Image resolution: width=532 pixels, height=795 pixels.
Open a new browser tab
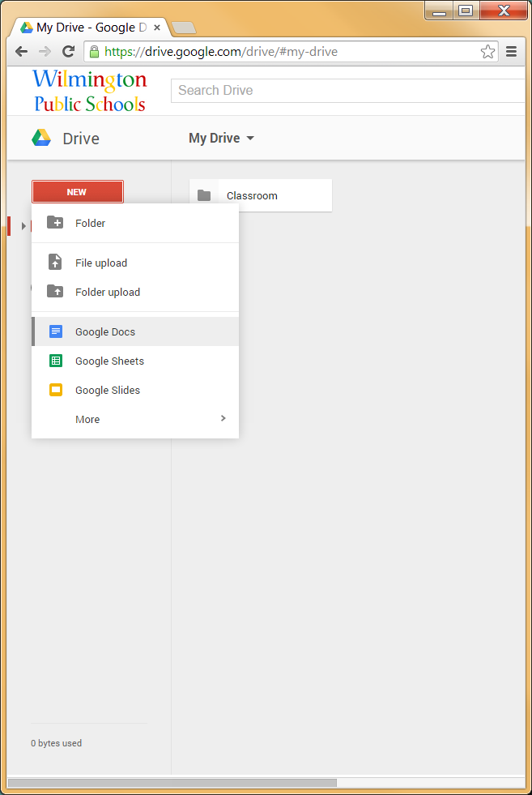[x=184, y=28]
